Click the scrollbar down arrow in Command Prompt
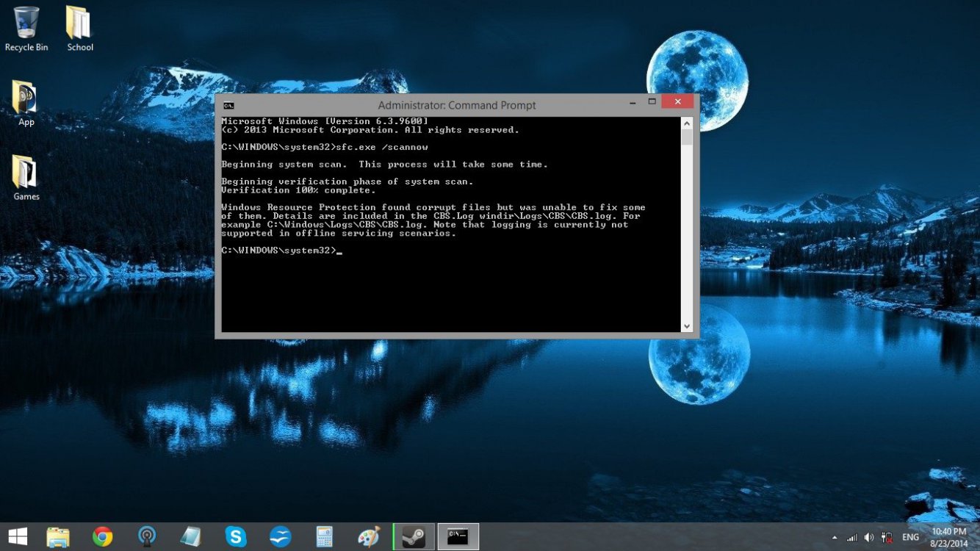 pyautogui.click(x=687, y=326)
